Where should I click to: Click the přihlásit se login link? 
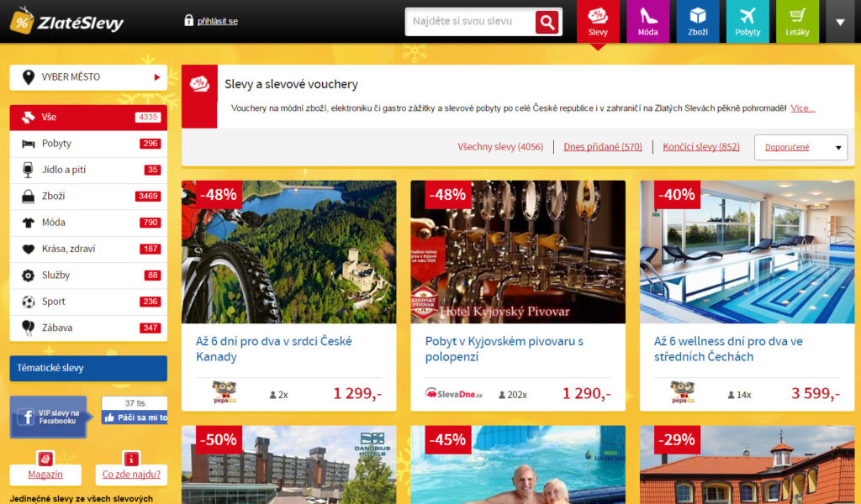coord(218,21)
